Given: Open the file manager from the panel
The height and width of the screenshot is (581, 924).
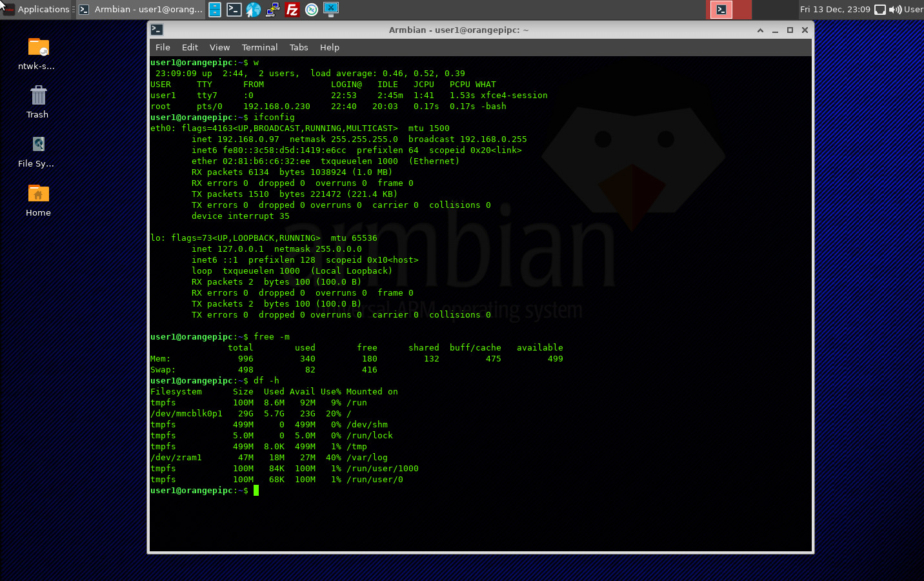Looking at the screenshot, I should 214,9.
